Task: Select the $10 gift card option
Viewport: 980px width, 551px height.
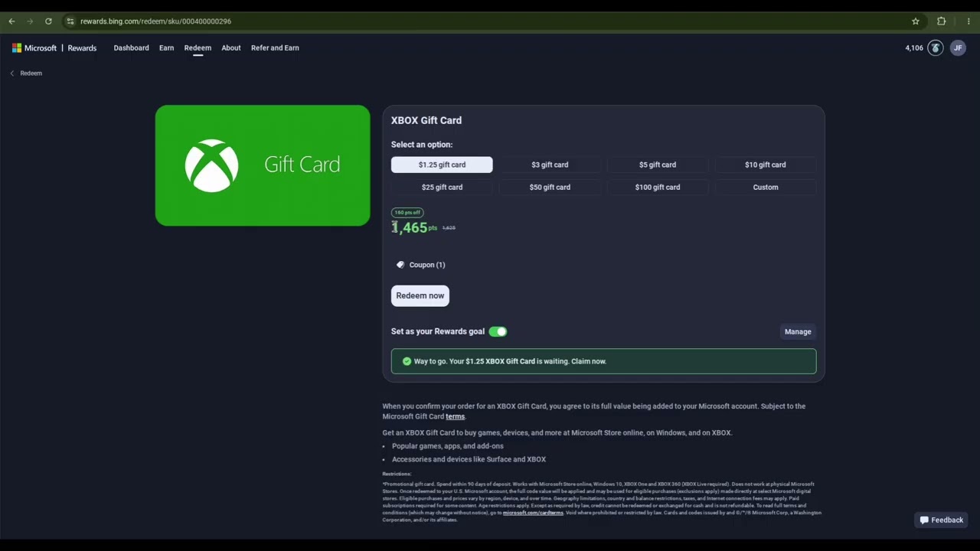Action: pos(766,165)
